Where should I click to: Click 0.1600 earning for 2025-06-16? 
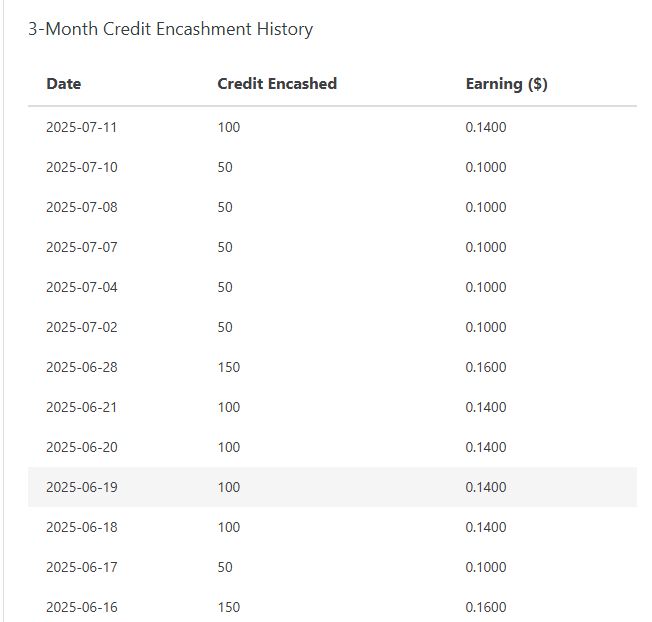(486, 607)
